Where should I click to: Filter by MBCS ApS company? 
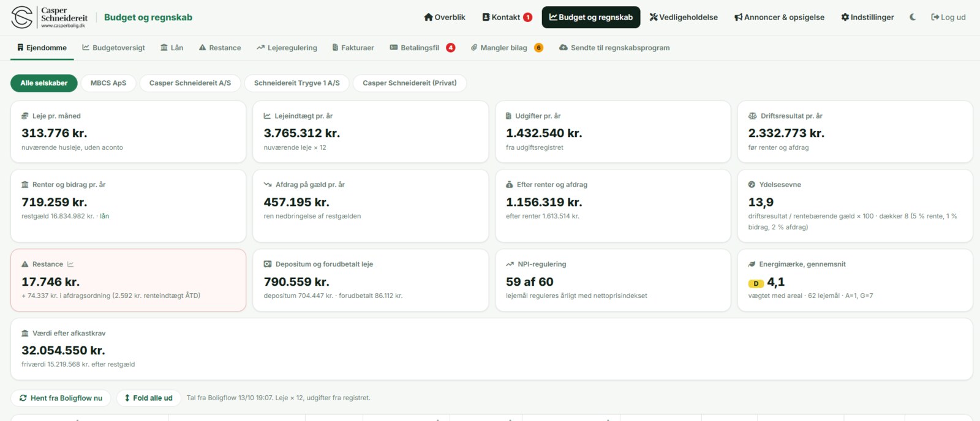coord(108,83)
